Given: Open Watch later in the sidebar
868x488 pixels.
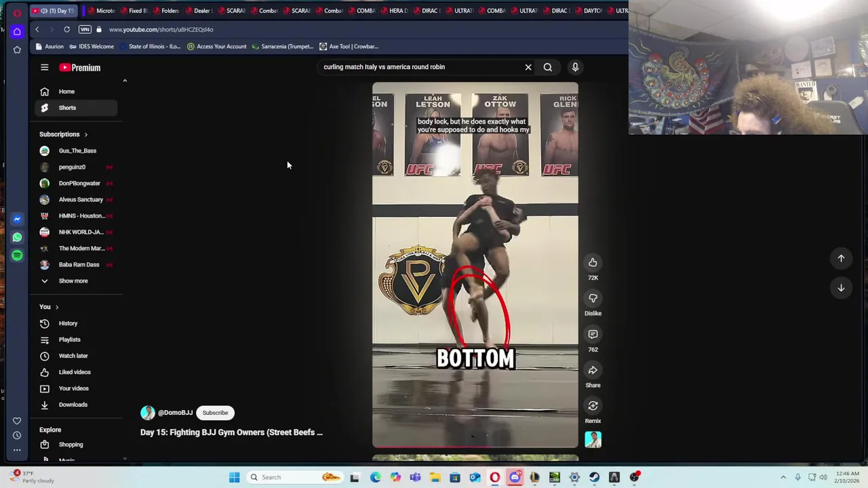Looking at the screenshot, I should pos(75,356).
